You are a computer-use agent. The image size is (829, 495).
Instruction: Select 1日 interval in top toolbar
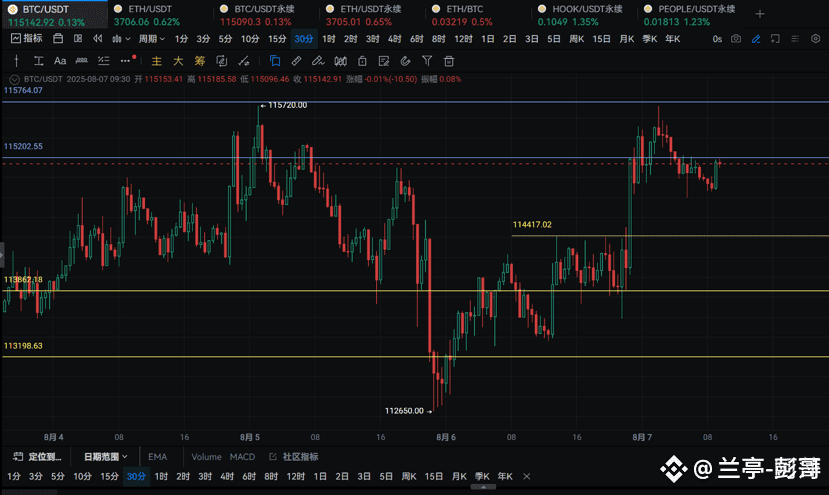tap(487, 39)
